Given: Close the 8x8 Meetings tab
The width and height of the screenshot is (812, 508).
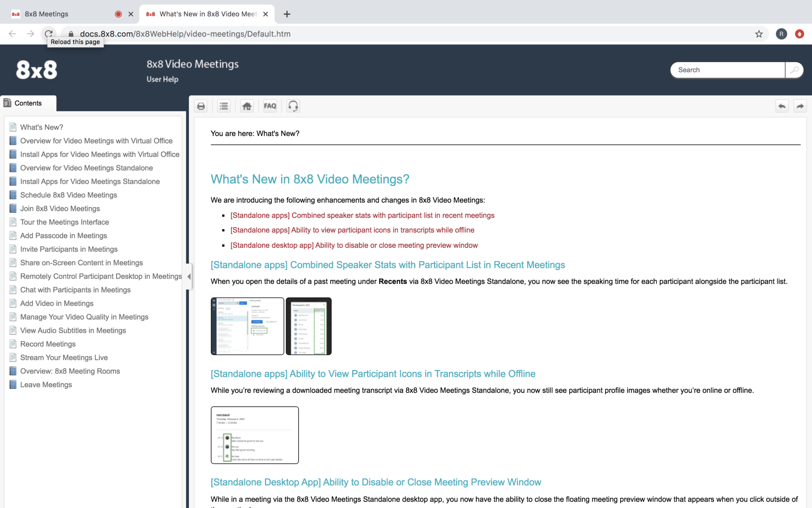Looking at the screenshot, I should (131, 14).
